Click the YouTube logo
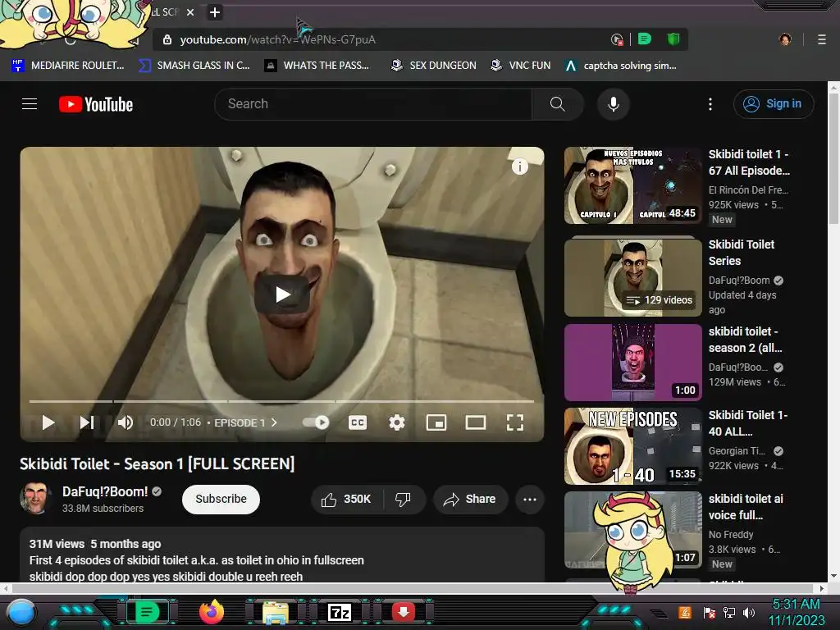Screen dimensions: 840x630 point(96,104)
